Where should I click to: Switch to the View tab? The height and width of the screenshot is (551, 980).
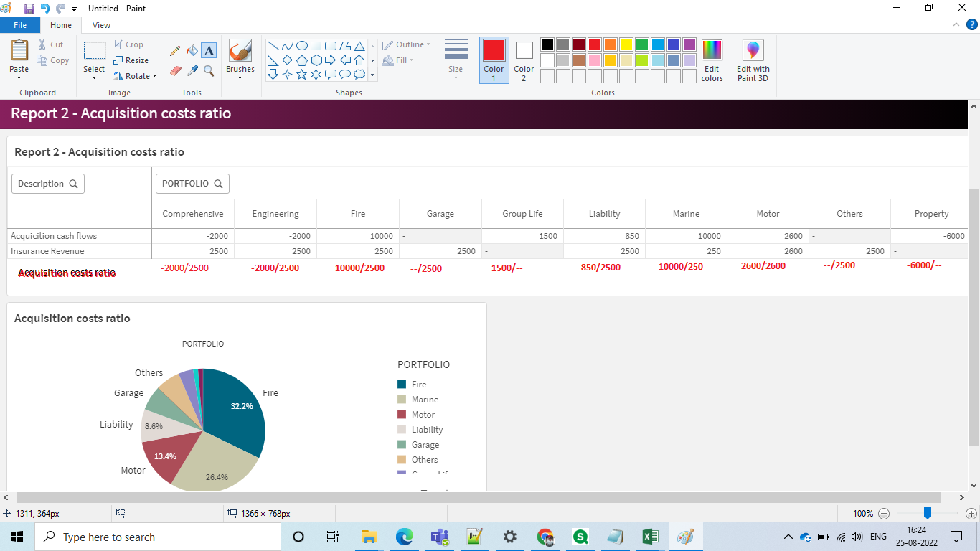(101, 24)
